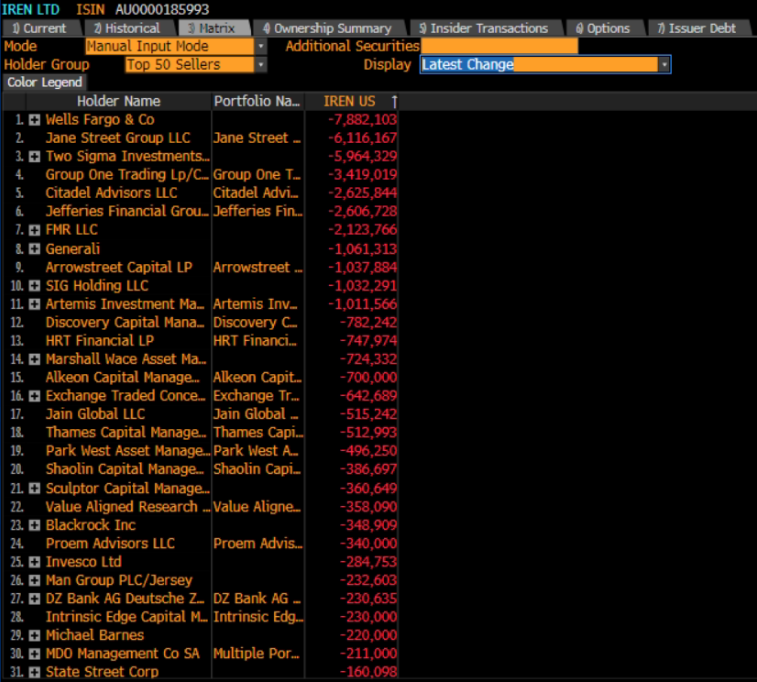Click the IREN LTD security title
The height and width of the screenshot is (682, 757).
[30, 9]
